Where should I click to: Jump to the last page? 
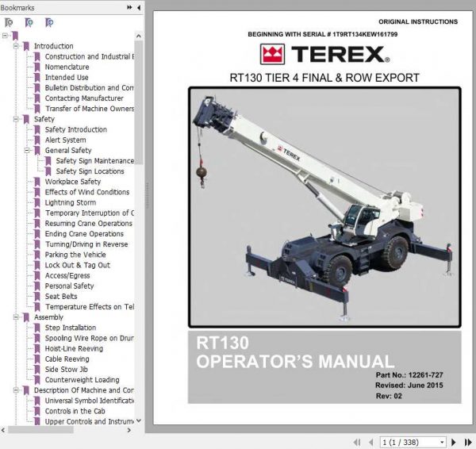(468, 443)
